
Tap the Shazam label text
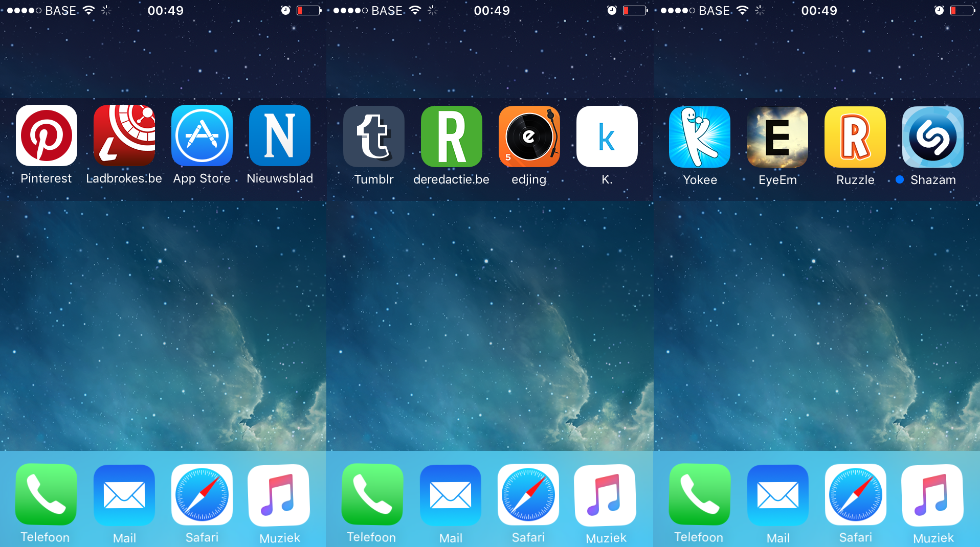[933, 180]
